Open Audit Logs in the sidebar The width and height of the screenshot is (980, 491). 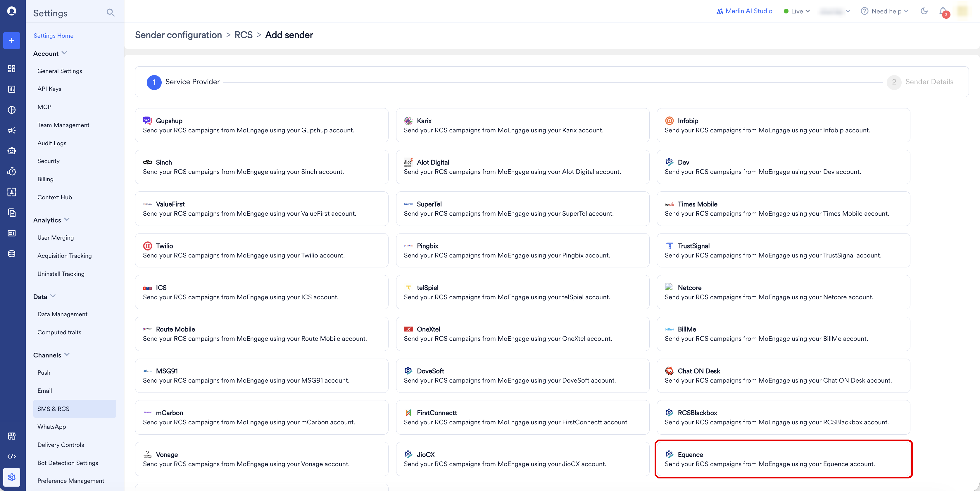coord(52,144)
